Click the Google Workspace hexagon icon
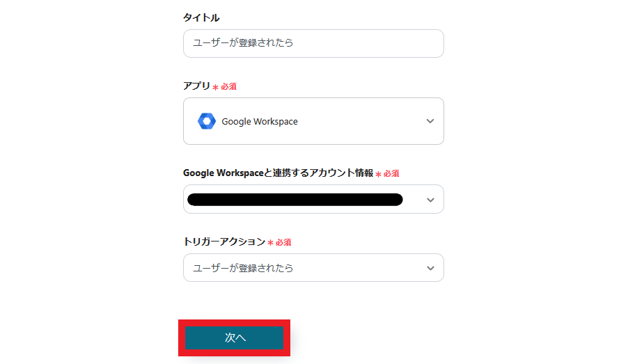The height and width of the screenshot is (364, 628). point(206,121)
